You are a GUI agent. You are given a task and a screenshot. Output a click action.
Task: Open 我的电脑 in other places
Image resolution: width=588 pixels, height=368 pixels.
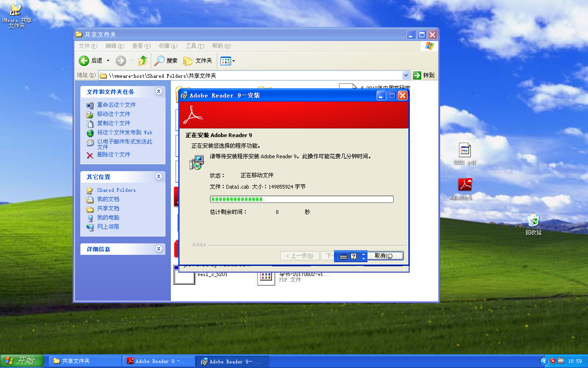click(x=108, y=218)
